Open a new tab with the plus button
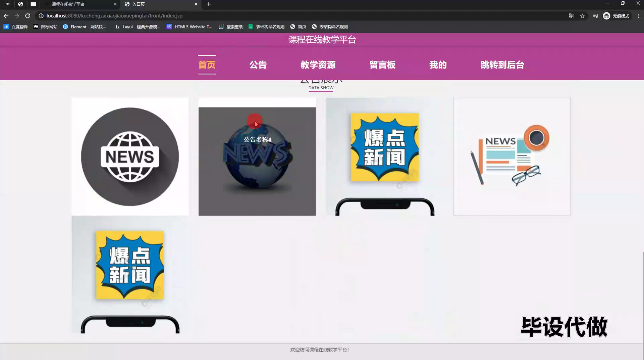The width and height of the screenshot is (644, 360). 209,4
